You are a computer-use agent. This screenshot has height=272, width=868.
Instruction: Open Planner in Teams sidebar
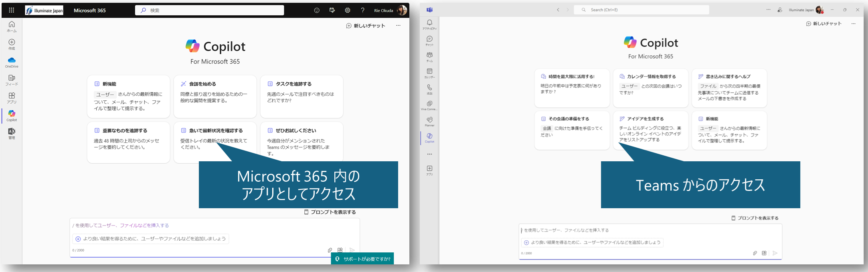click(x=429, y=122)
